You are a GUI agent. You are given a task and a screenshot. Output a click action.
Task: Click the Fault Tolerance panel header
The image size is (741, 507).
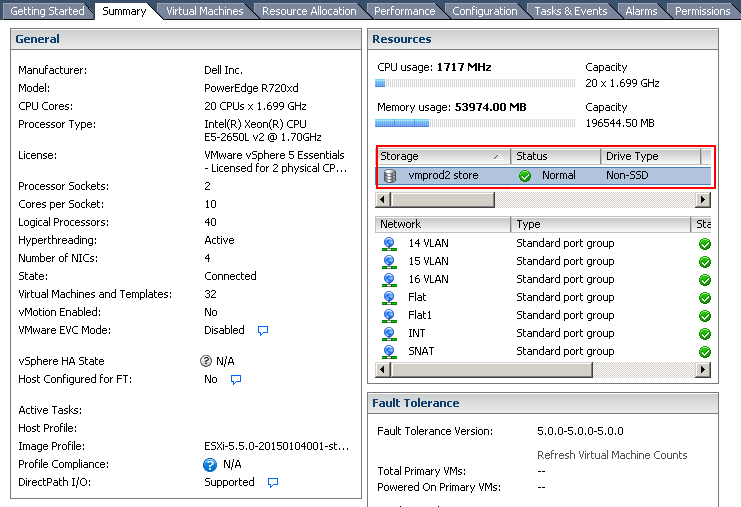[543, 403]
